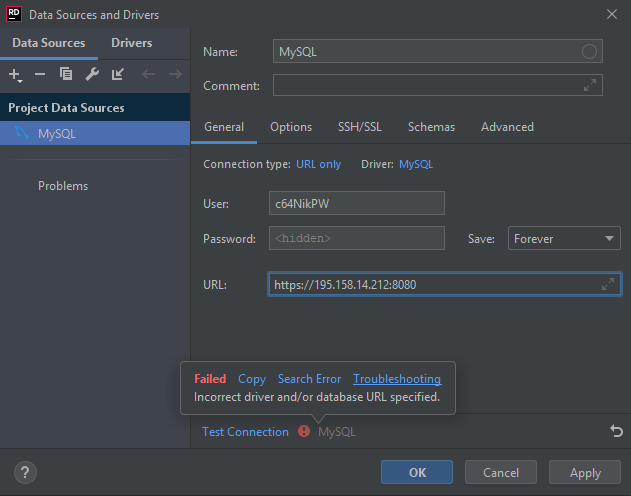Open help with question mark button
This screenshot has height=496, width=631.
[25, 473]
